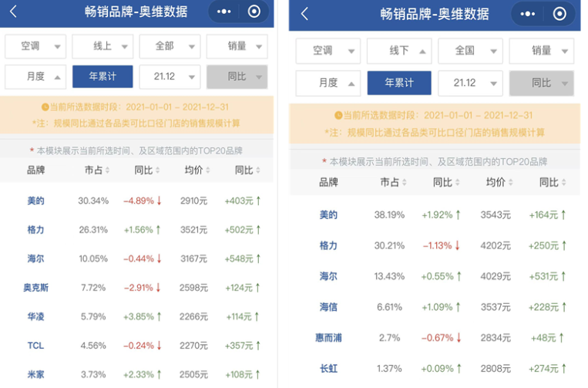Close the mini program via right panel target icon
Screen dimensions: 588x388
(559, 14)
